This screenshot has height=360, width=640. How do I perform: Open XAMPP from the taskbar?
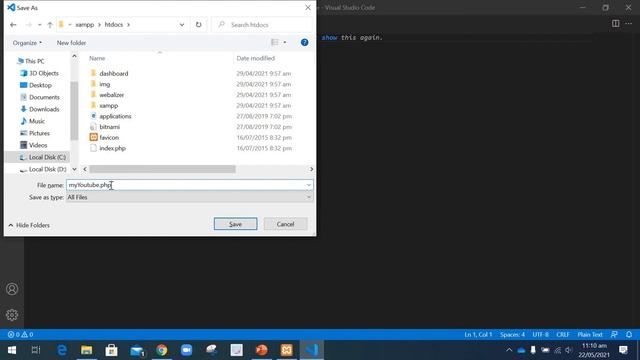287,350
